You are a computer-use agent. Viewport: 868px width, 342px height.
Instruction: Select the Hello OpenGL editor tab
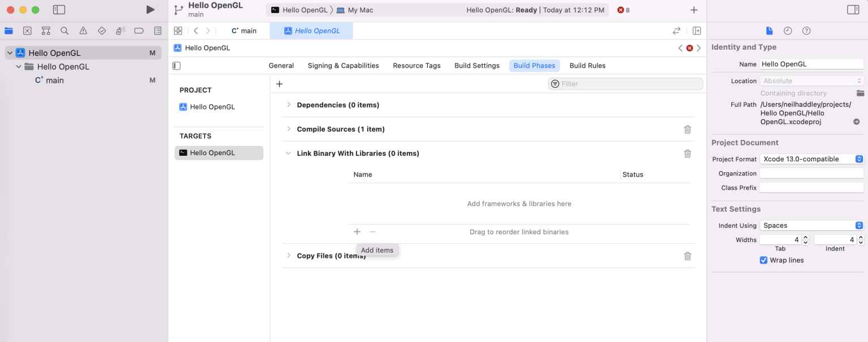311,31
